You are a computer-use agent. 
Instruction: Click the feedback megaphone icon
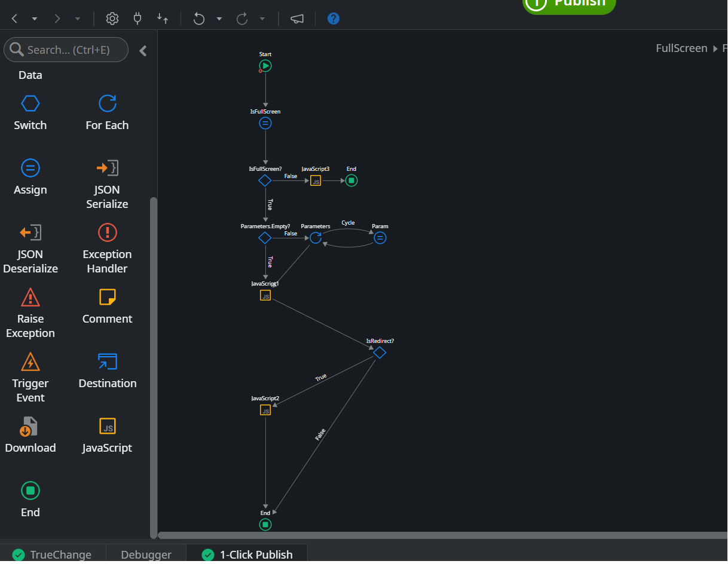296,19
